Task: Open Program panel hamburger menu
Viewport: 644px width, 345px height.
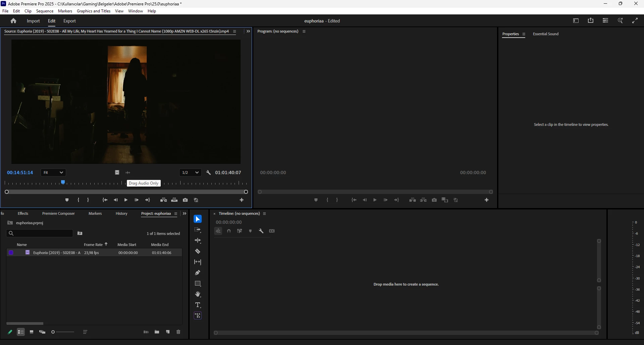Action: pos(304,32)
